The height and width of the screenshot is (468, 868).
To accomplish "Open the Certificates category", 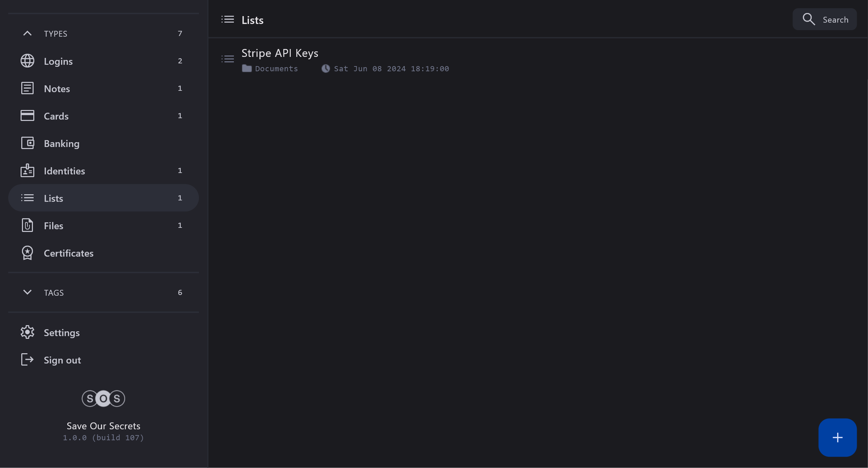I will coord(69,253).
